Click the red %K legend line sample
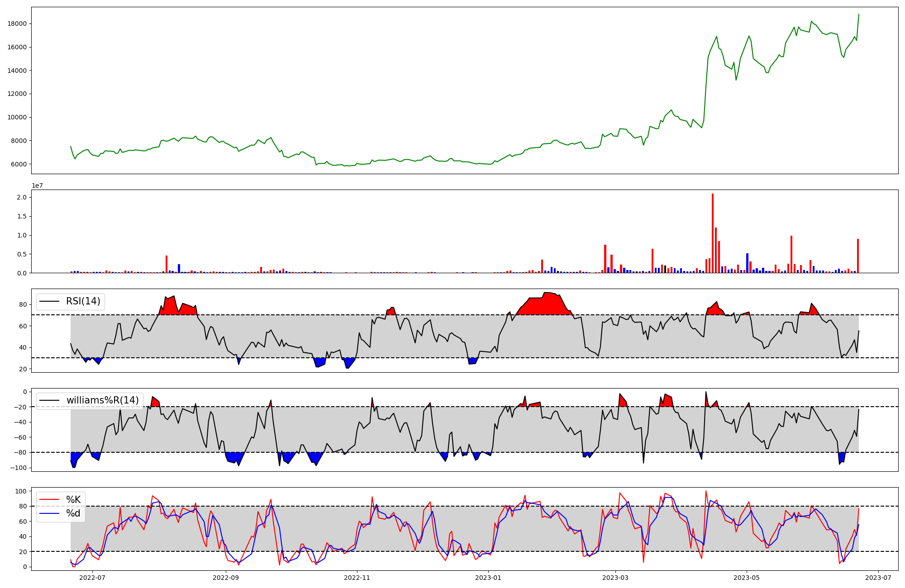Viewport: 905px width, 588px height. 49,500
